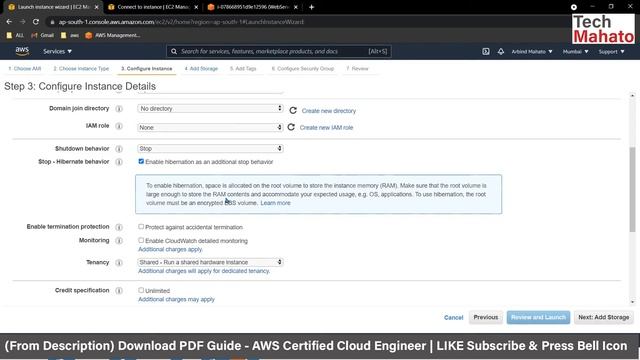Check the Unlimited credit specification box
Viewport: 640px width, 360px height.
coord(141,290)
